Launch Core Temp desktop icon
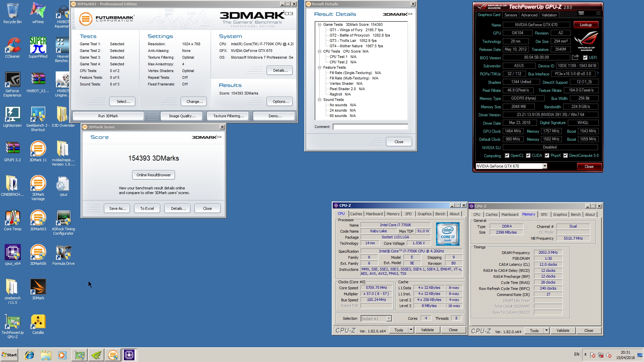 [x=12, y=221]
